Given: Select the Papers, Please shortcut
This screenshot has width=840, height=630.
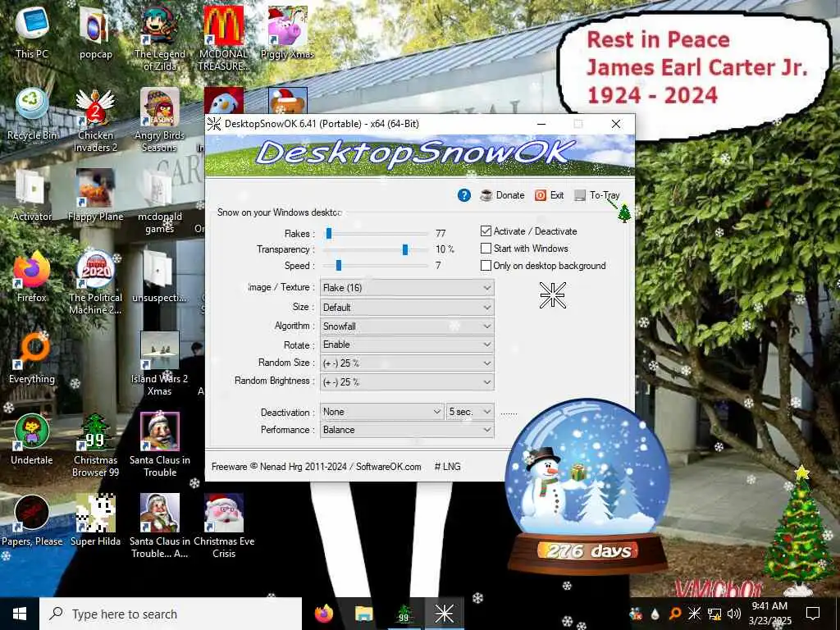Looking at the screenshot, I should [x=32, y=521].
